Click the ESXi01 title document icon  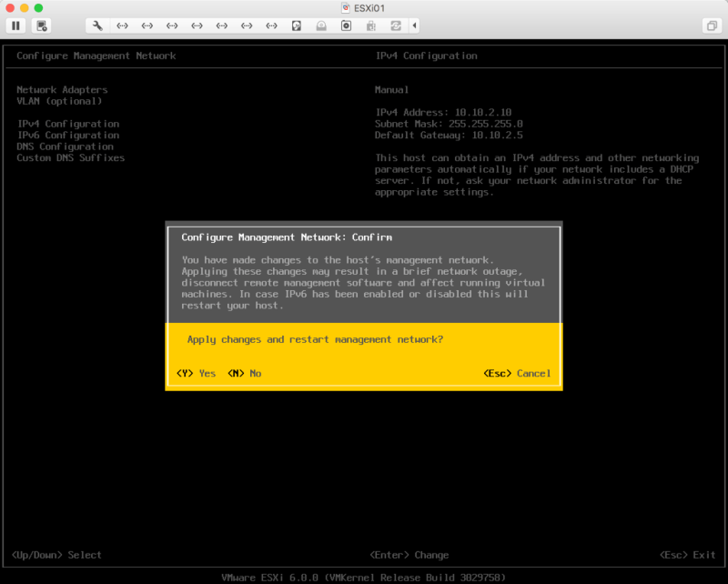[346, 7]
